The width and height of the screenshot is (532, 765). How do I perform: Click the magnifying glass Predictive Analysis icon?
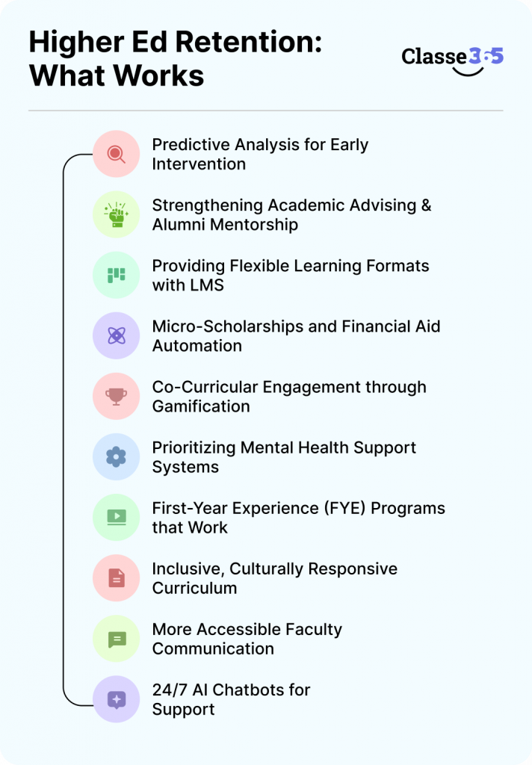pos(116,154)
